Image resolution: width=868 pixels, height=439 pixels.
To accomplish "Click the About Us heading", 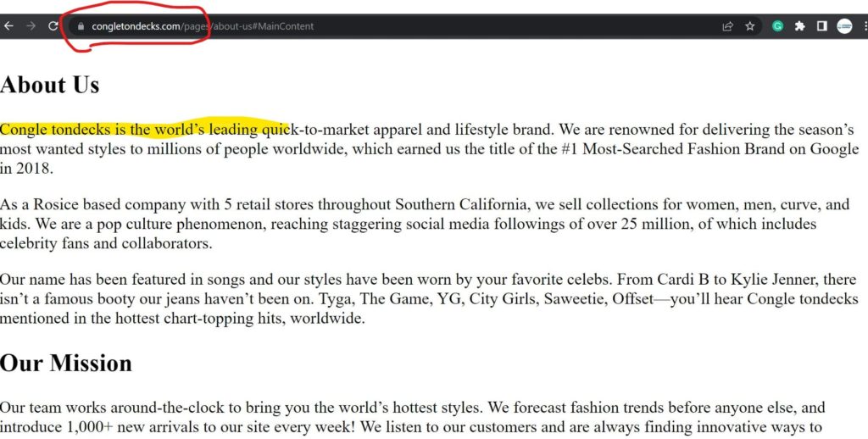I will (x=50, y=85).
